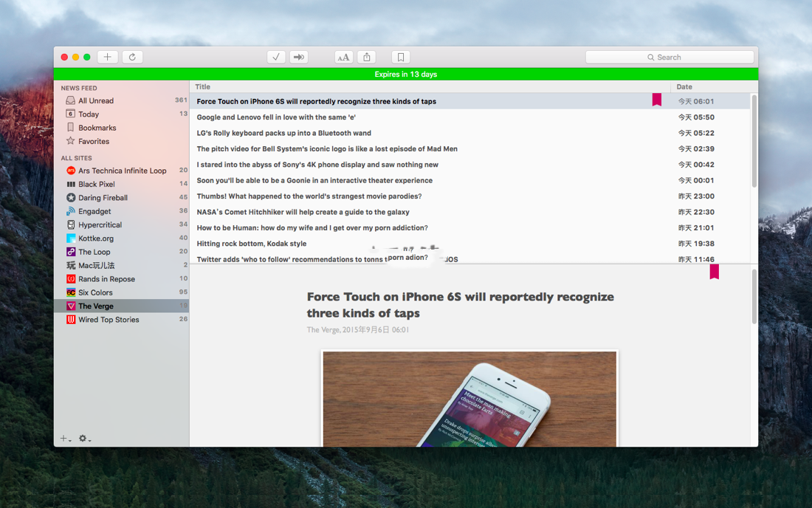Click the article headline in the reading pane
Screen dimensions: 812x508
461,305
